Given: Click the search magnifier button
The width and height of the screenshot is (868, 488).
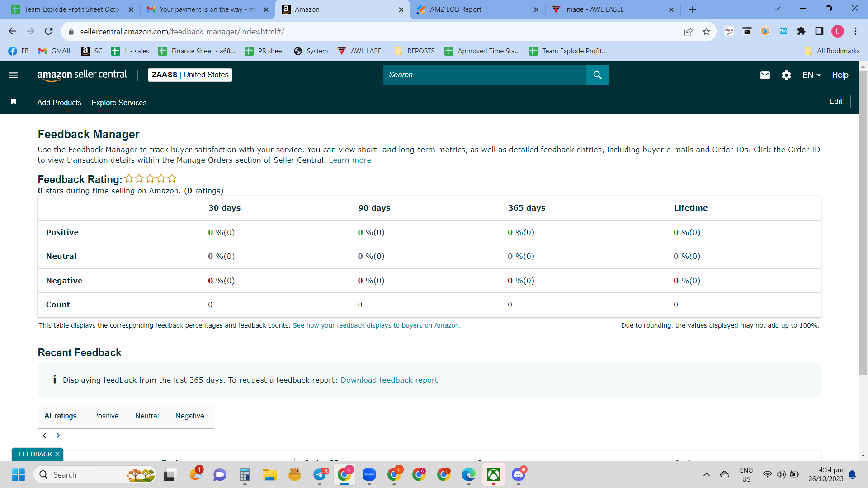Looking at the screenshot, I should tap(597, 75).
